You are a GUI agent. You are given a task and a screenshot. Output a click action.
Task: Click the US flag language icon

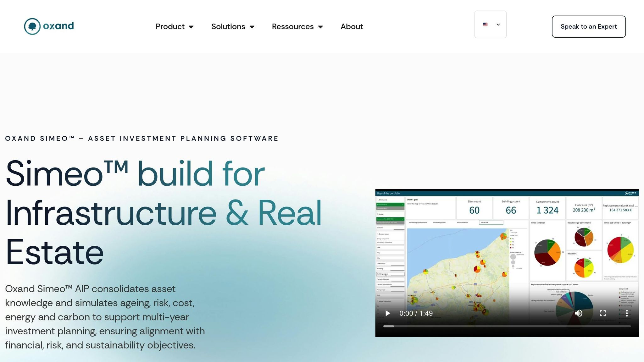click(485, 25)
